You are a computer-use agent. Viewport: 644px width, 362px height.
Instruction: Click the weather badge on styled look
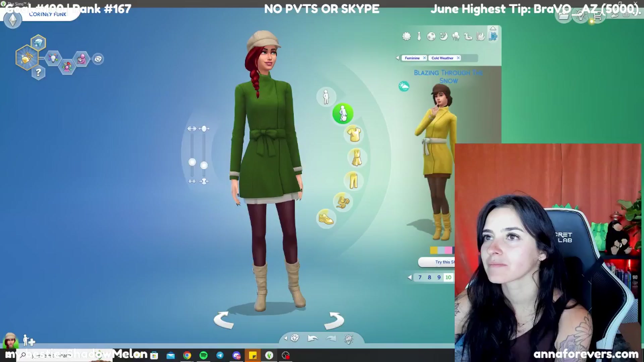click(404, 86)
